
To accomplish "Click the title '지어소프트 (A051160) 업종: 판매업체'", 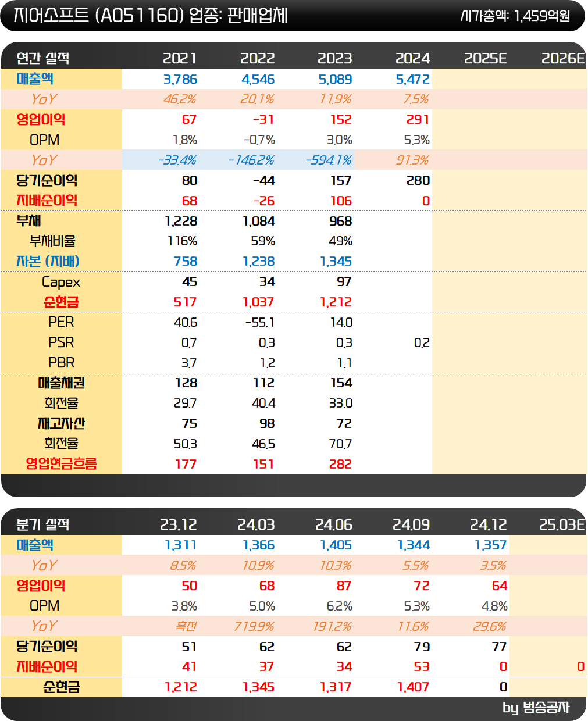I will pos(151,15).
